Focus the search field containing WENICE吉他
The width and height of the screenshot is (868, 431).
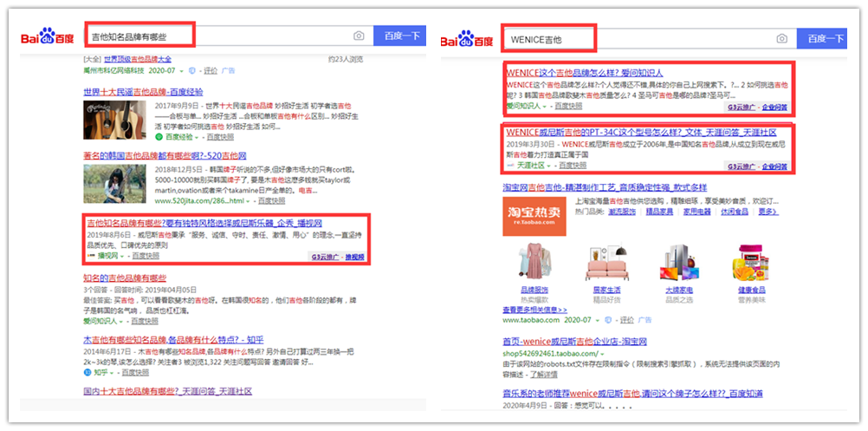tap(649, 38)
